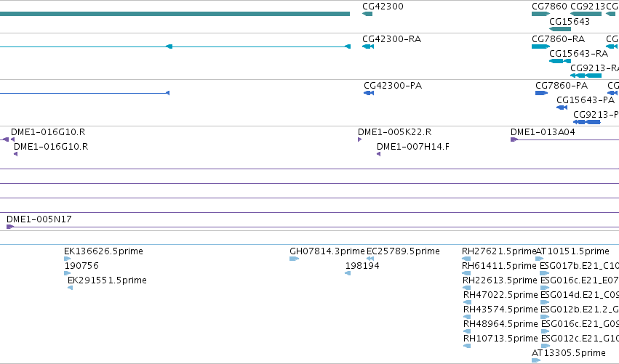Screen dimensions: 619x364
Task: Click the RH43574.5prime label
Action: 500,310
